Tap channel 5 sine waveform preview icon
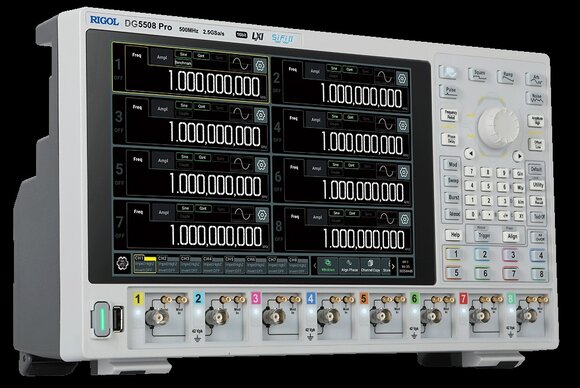 pyautogui.click(x=242, y=163)
